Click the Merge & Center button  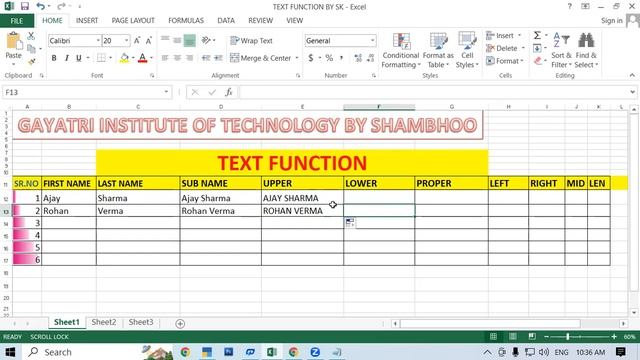260,58
